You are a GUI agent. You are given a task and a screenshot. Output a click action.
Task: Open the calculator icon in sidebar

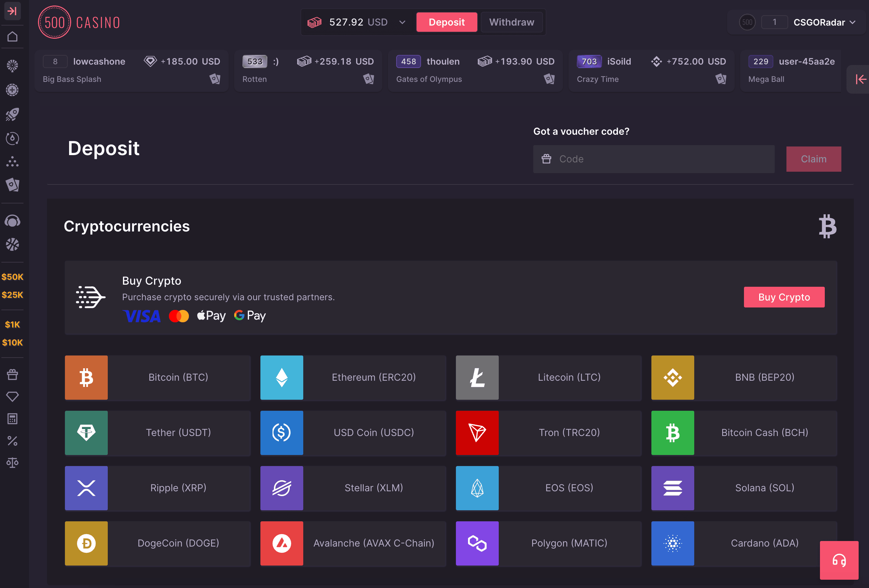12,419
